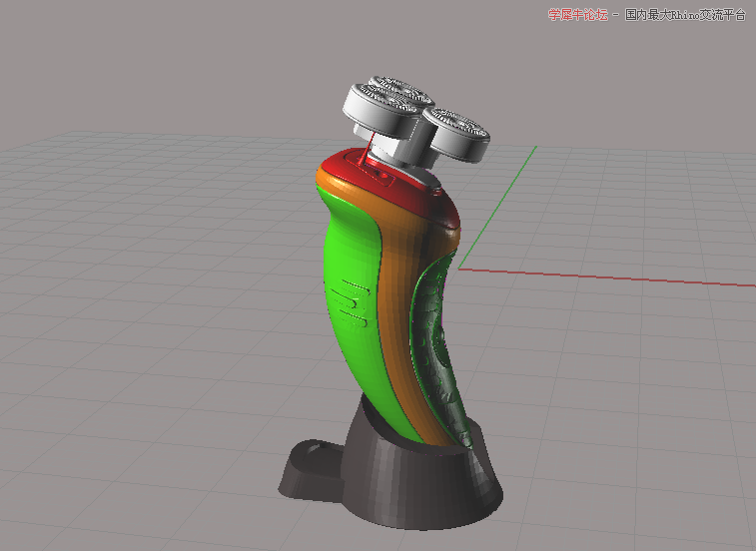The image size is (756, 551).
Task: Select the orange stripe on shaver body
Action: (396, 308)
